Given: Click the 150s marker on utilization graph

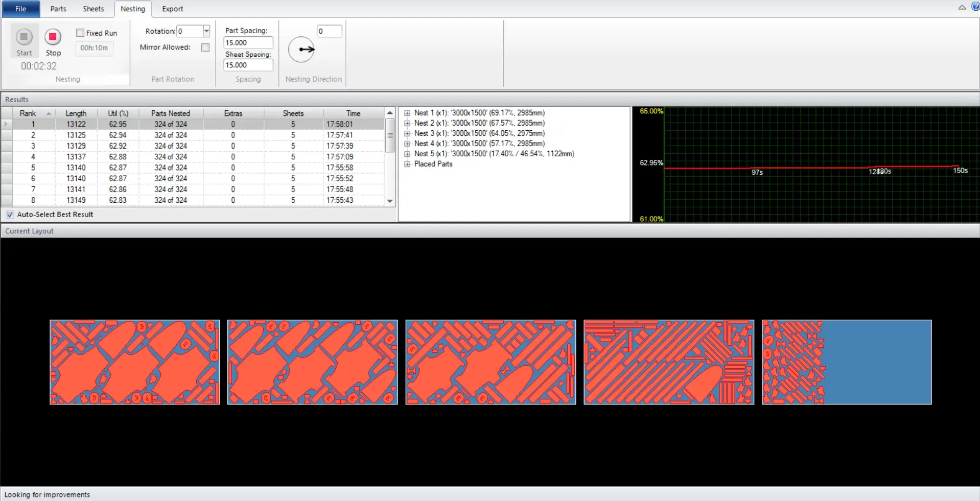Looking at the screenshot, I should coord(960,170).
